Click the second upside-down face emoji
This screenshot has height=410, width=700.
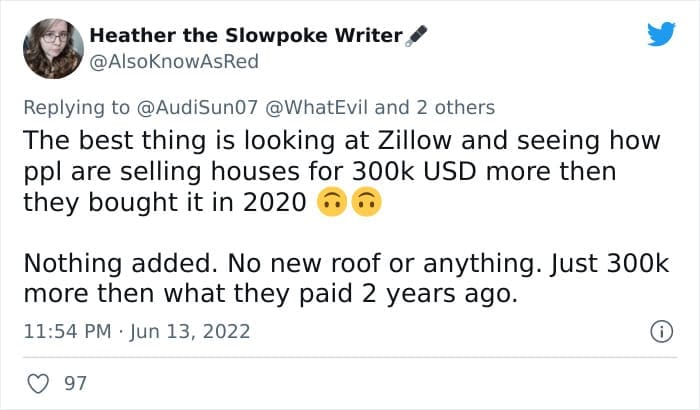pos(367,203)
